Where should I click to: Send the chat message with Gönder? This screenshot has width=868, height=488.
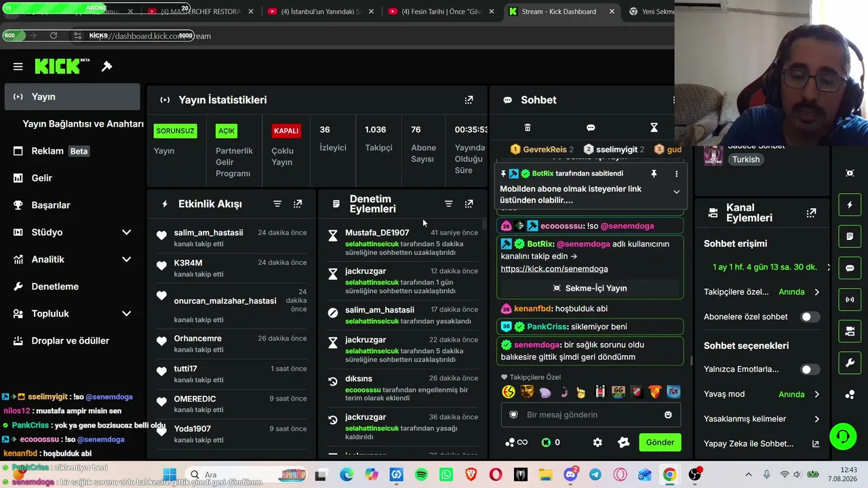[660, 443]
